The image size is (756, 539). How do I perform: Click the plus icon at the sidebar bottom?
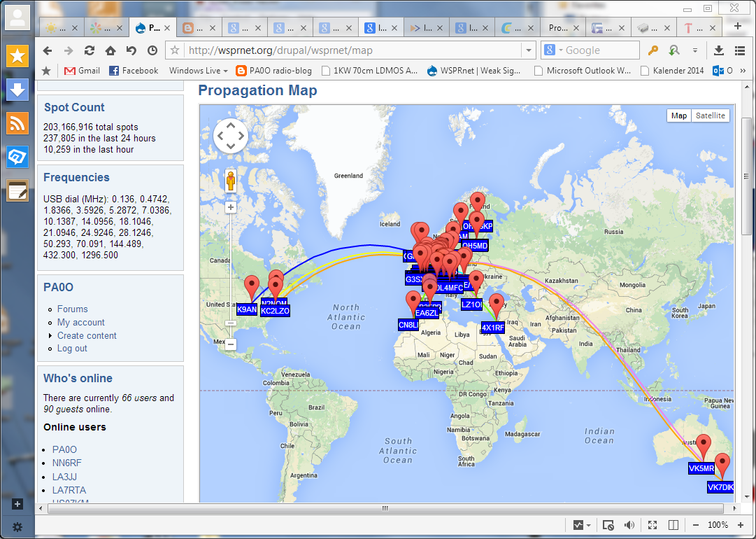(x=17, y=504)
